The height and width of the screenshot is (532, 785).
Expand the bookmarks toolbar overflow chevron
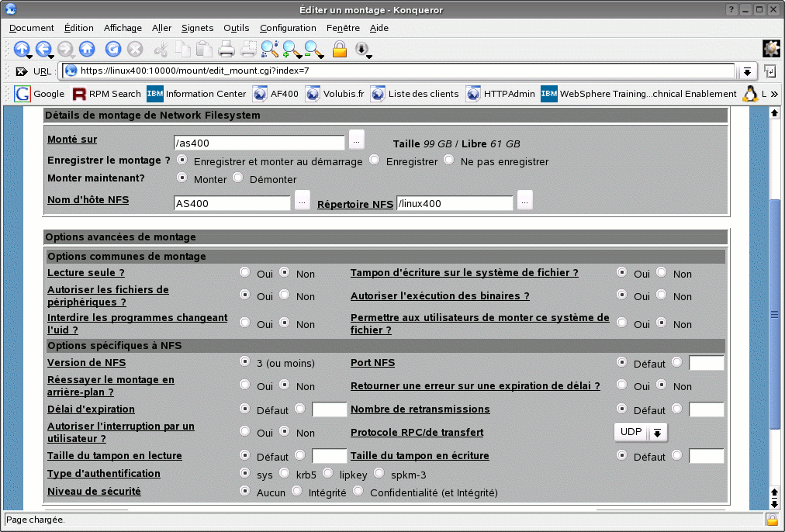click(774, 94)
